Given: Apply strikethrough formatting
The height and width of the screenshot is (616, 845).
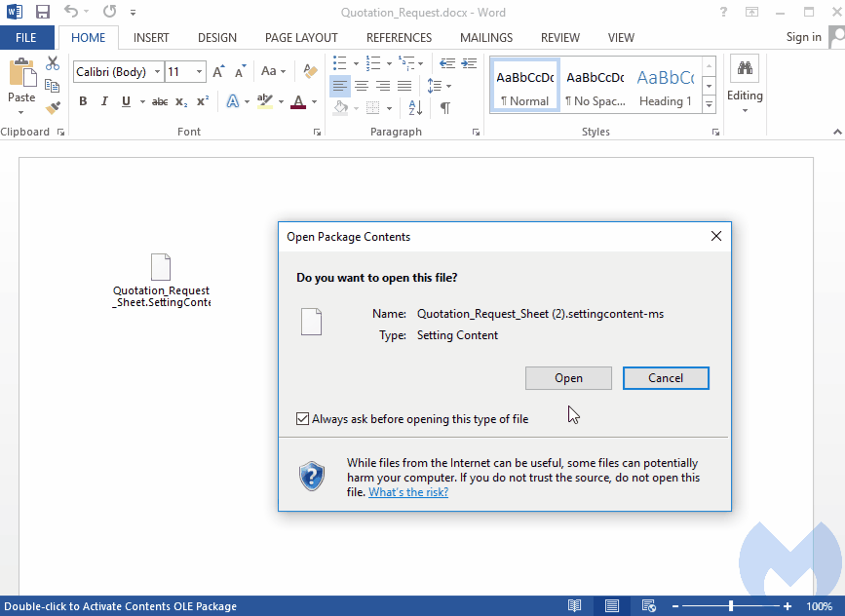Looking at the screenshot, I should coord(160,101).
